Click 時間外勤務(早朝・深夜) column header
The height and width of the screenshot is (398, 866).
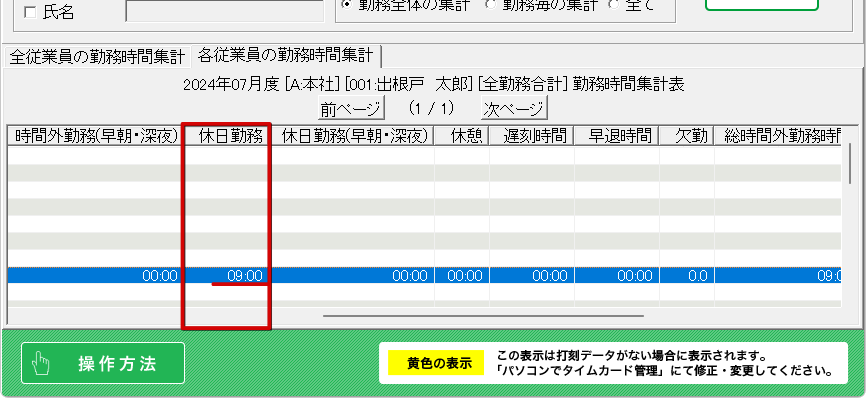click(95, 136)
